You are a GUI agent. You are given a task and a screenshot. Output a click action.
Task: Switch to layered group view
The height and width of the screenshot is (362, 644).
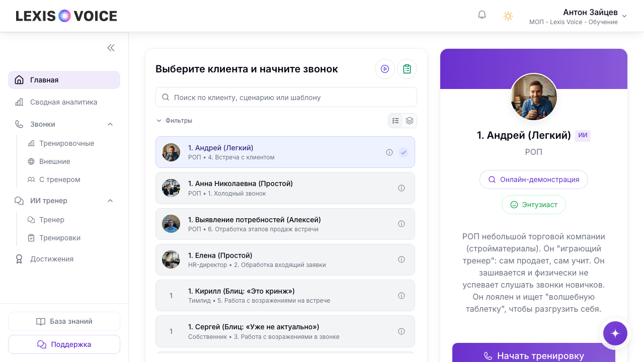(x=410, y=121)
